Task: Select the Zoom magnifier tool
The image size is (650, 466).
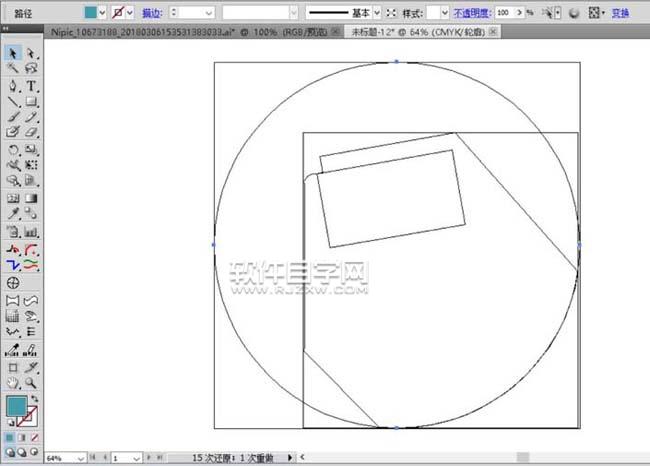Action: pyautogui.click(x=31, y=383)
